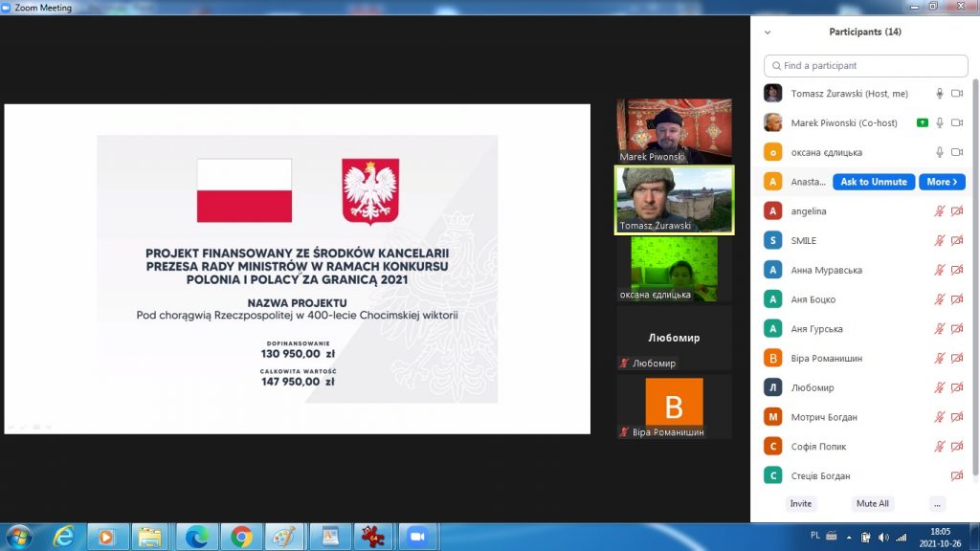Click microphone icon for оксана єдлицька

tap(940, 153)
